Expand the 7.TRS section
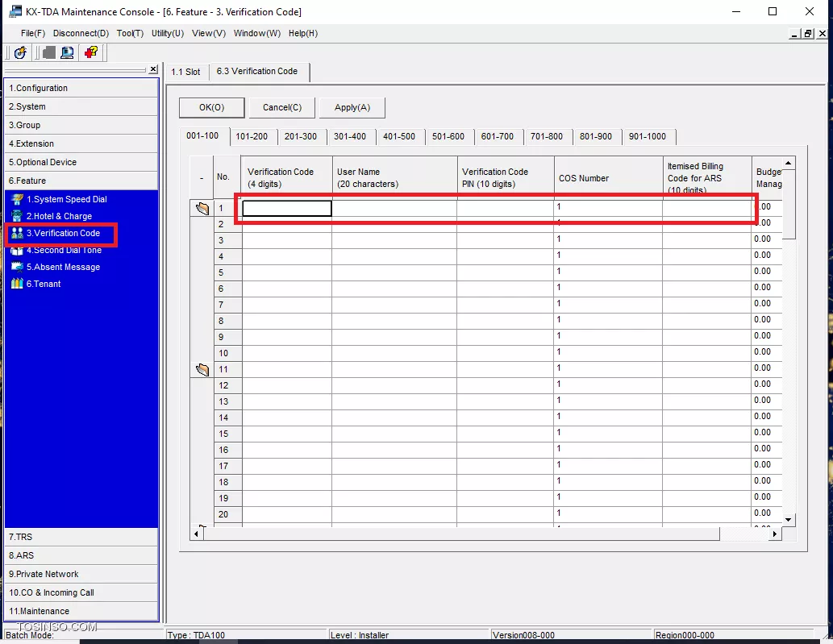The height and width of the screenshot is (644, 833). (81, 537)
